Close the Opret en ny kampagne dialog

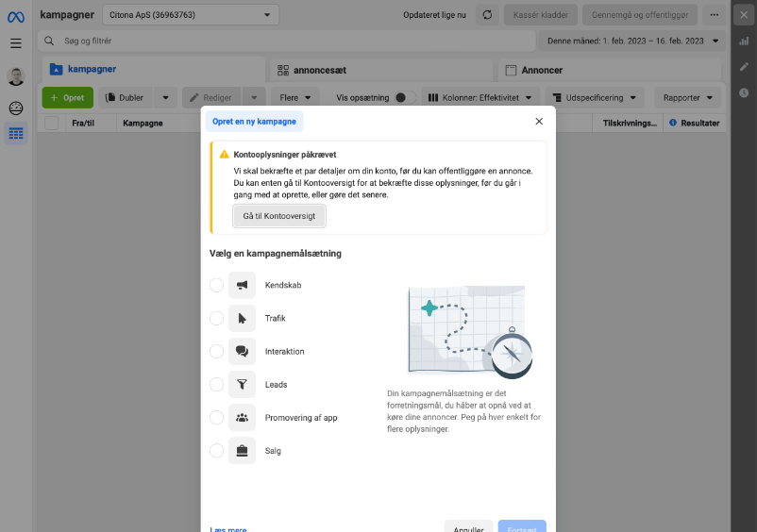[539, 122]
